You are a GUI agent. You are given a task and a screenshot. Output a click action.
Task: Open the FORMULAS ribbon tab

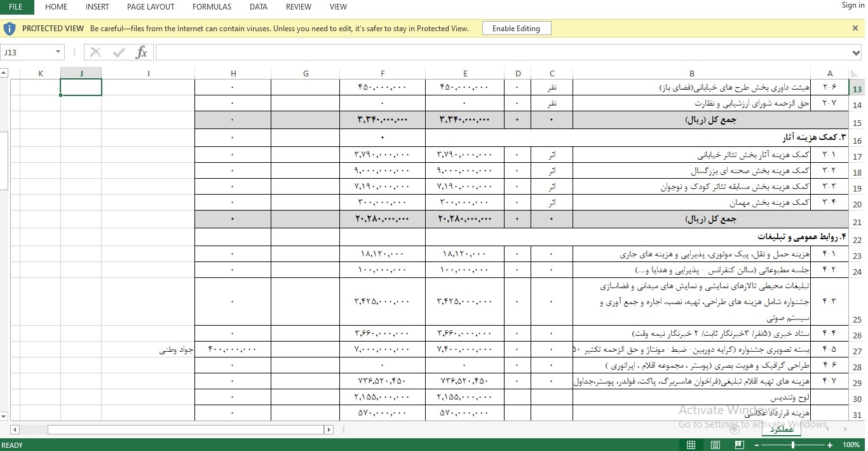(x=212, y=7)
